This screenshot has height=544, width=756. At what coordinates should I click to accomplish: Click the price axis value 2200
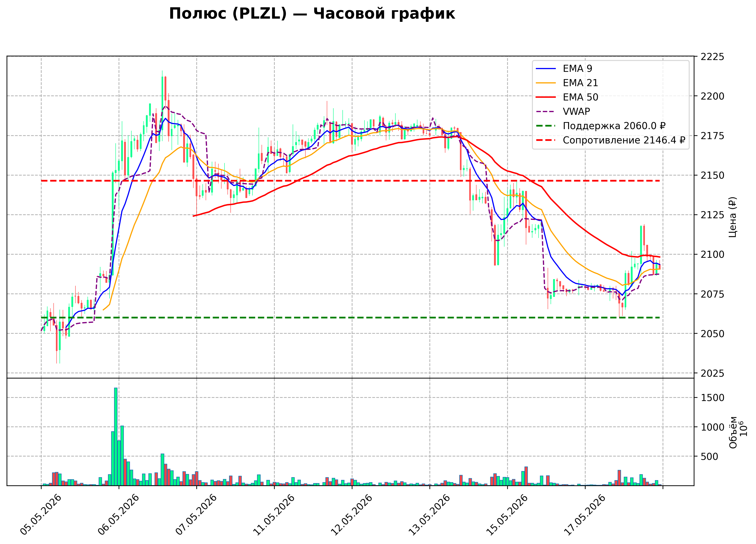pyautogui.click(x=712, y=96)
